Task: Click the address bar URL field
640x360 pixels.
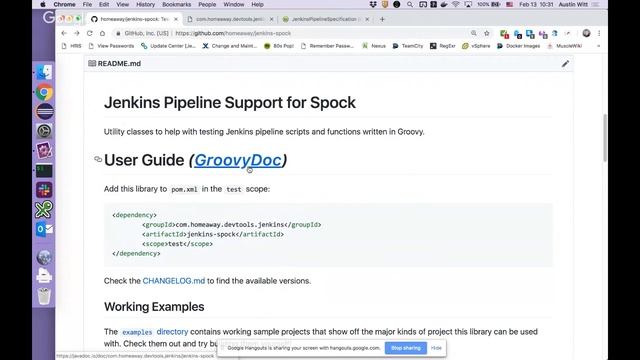Action: [302, 33]
